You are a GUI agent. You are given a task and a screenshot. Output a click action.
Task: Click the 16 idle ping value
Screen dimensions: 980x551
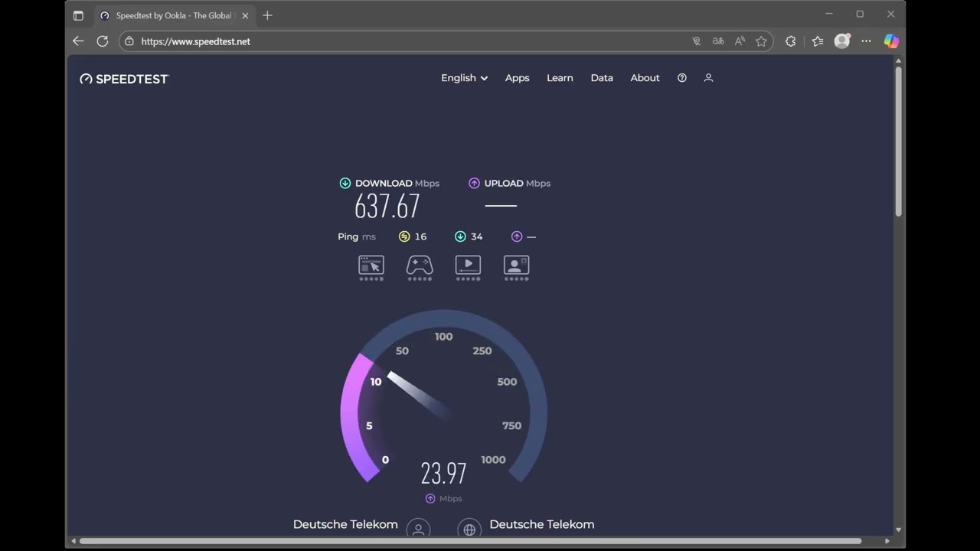click(420, 236)
